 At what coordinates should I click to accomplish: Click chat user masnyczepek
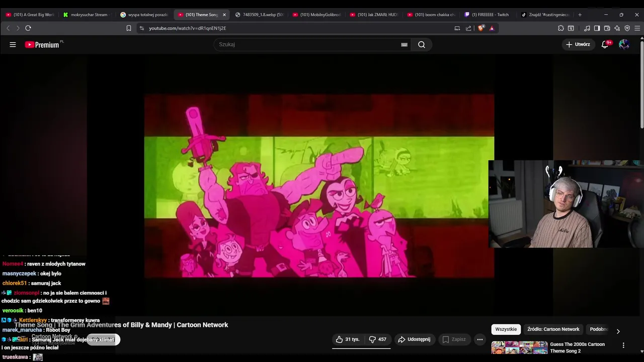click(19, 274)
